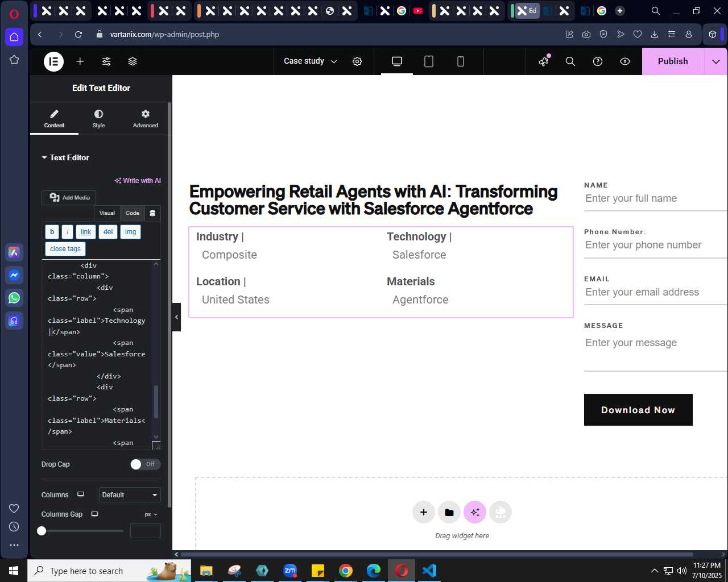728x582 pixels.
Task: Switch to the Content tab
Action: tap(54, 118)
